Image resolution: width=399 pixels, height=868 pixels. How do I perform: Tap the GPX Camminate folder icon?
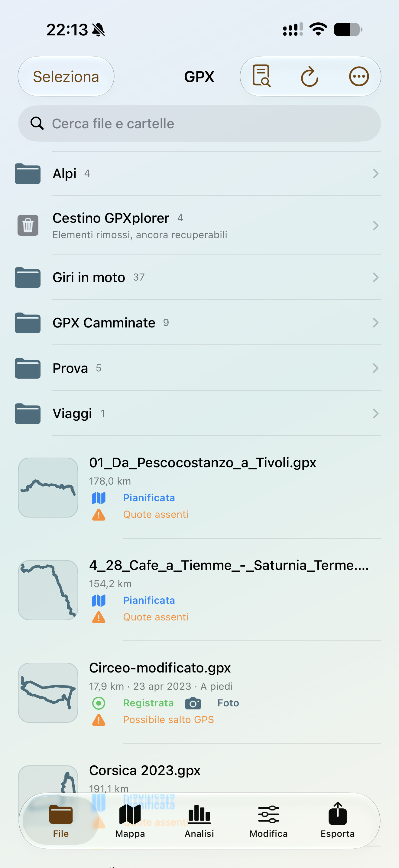[x=28, y=323]
